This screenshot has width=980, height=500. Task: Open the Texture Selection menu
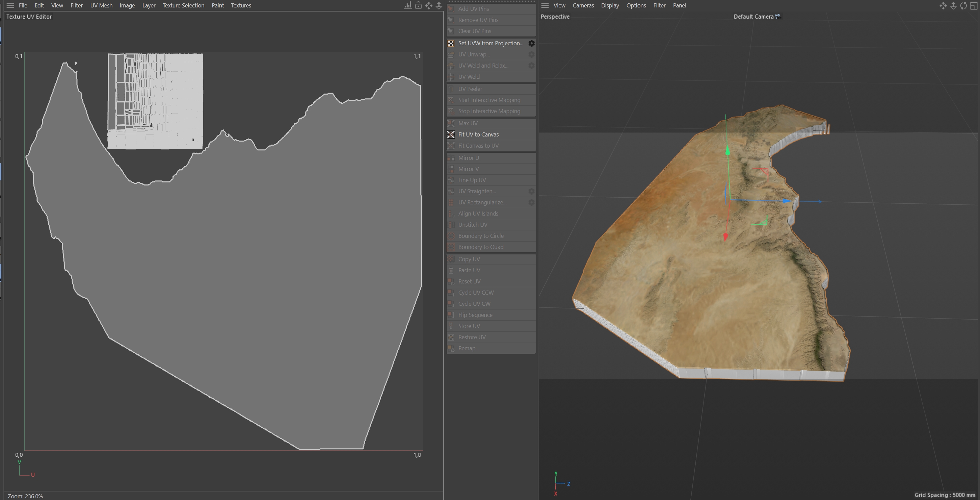[x=183, y=5]
